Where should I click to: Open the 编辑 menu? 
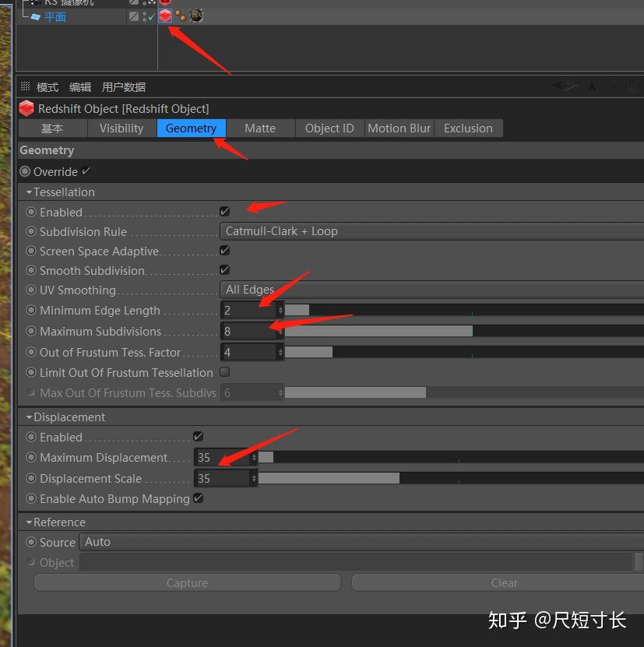(x=79, y=86)
